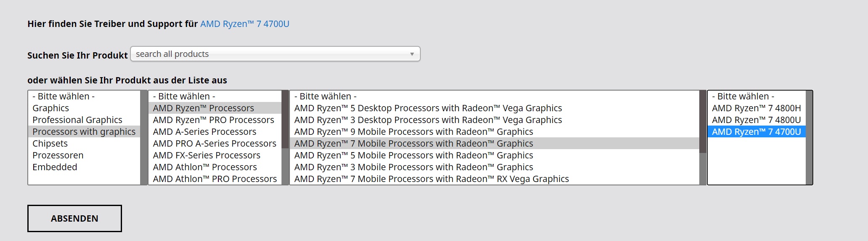Choose Ryzen 5 Desktop Processors with Vega Graphics
Screen dimensions: 868x241
click(428, 108)
